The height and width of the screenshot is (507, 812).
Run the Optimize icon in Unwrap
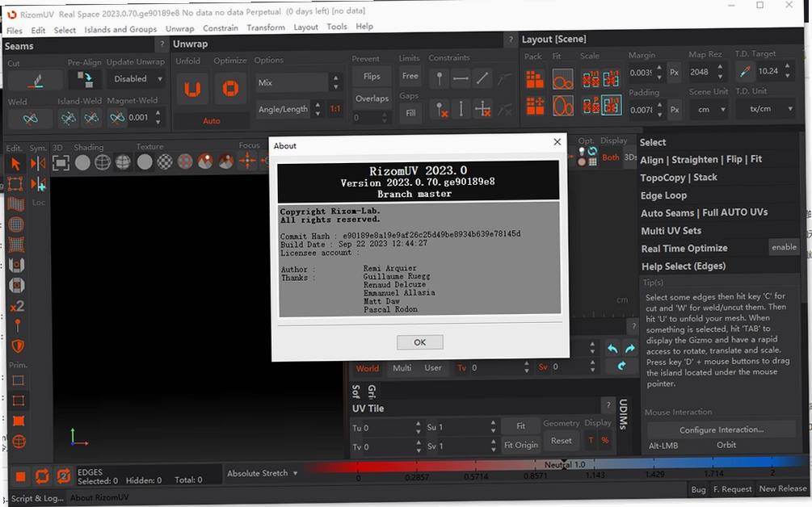pos(230,89)
